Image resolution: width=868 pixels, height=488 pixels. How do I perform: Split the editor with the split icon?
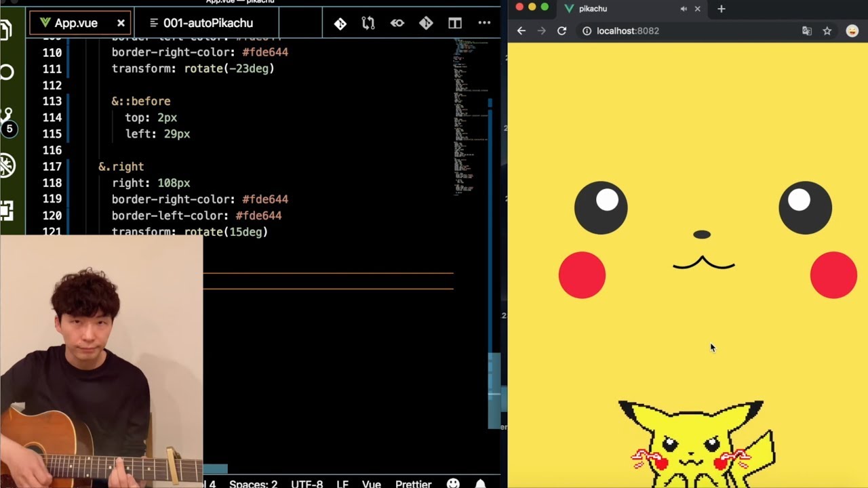pos(455,23)
